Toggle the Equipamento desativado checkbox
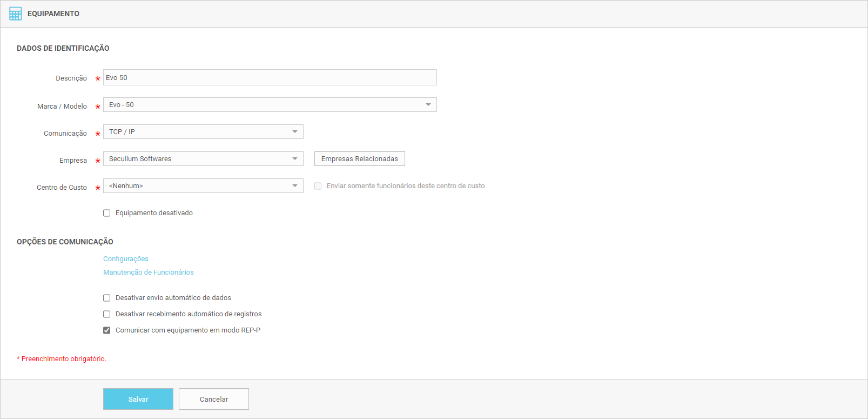 click(x=107, y=213)
